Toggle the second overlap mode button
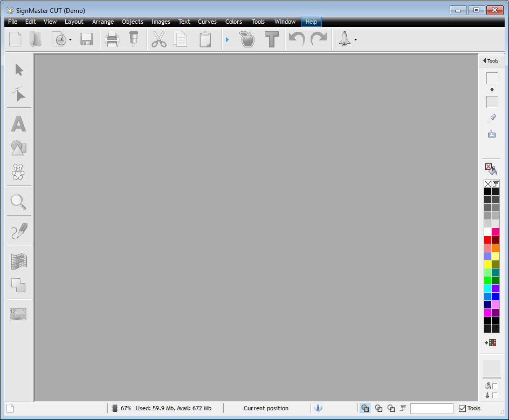The height and width of the screenshot is (420, 509). [379, 408]
